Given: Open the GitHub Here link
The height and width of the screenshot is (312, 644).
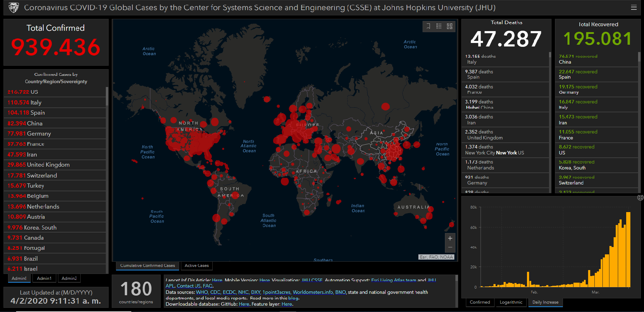Looking at the screenshot, I should point(244,304).
